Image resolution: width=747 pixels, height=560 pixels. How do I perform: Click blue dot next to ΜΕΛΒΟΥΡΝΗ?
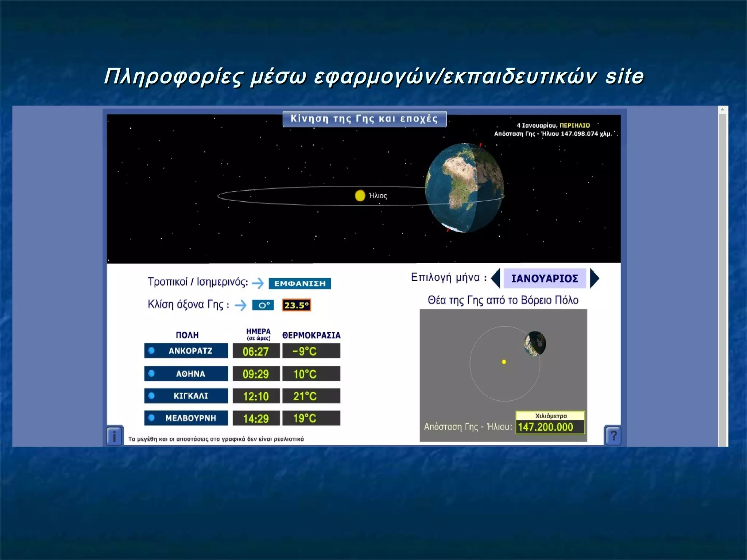151,418
